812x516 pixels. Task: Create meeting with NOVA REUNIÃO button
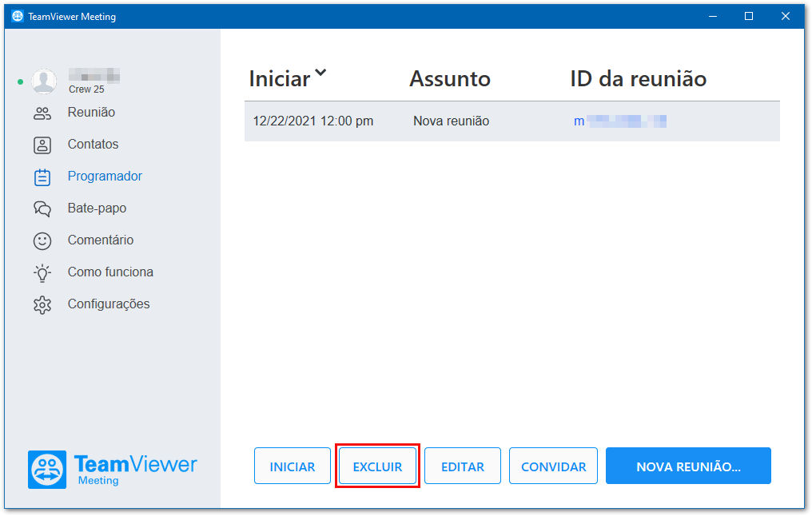click(688, 466)
